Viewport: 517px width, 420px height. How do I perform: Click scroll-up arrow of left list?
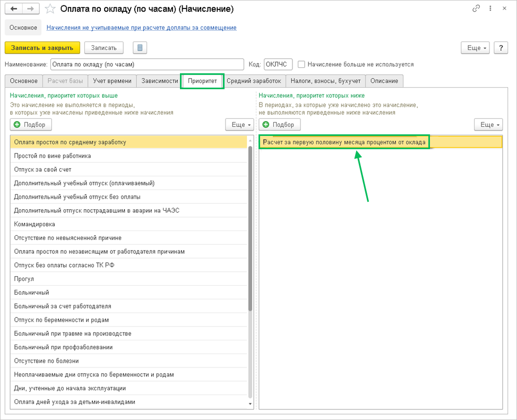250,141
